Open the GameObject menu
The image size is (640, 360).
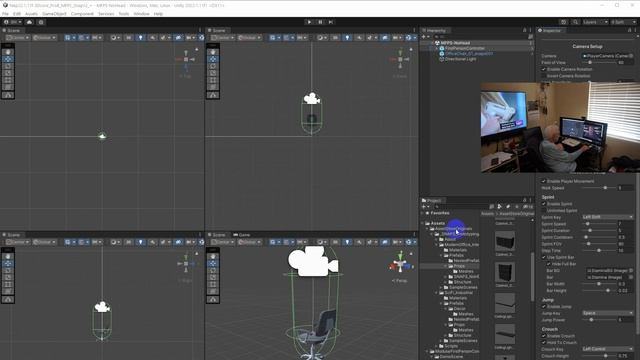[x=54, y=13]
